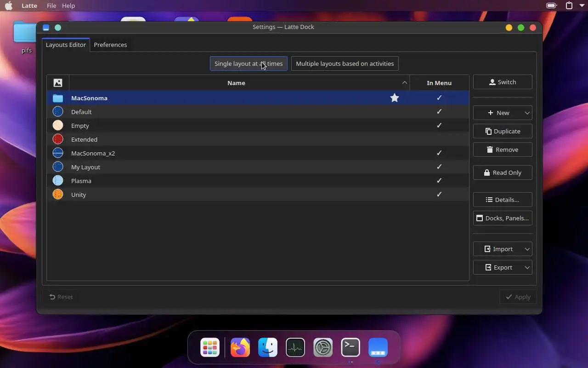Click the Plasma layout's light blue icon

coord(58,181)
